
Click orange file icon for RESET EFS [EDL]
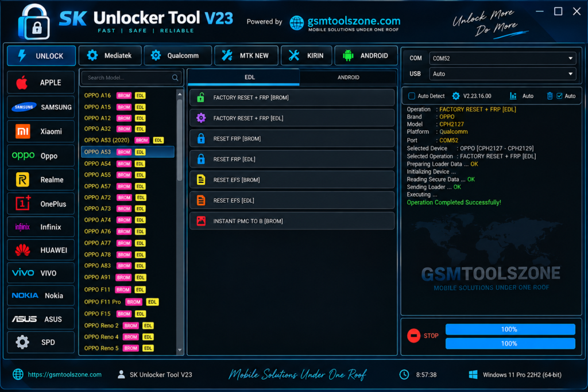coord(201,200)
